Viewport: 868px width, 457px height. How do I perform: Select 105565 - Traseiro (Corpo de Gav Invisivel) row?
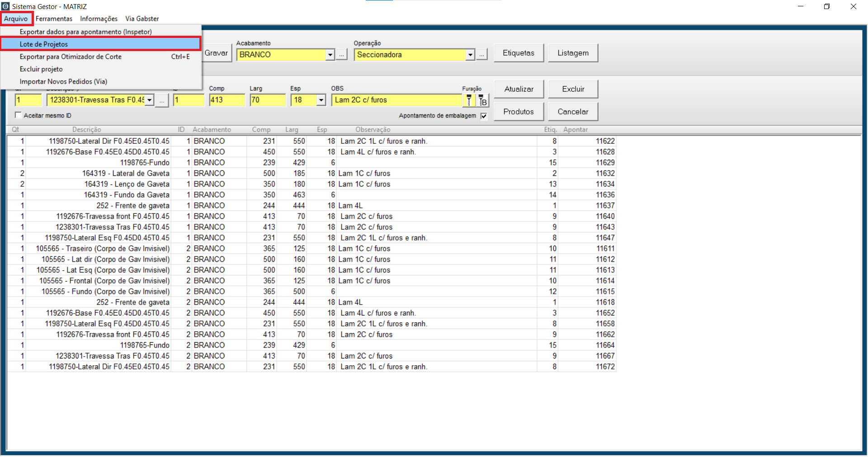311,249
